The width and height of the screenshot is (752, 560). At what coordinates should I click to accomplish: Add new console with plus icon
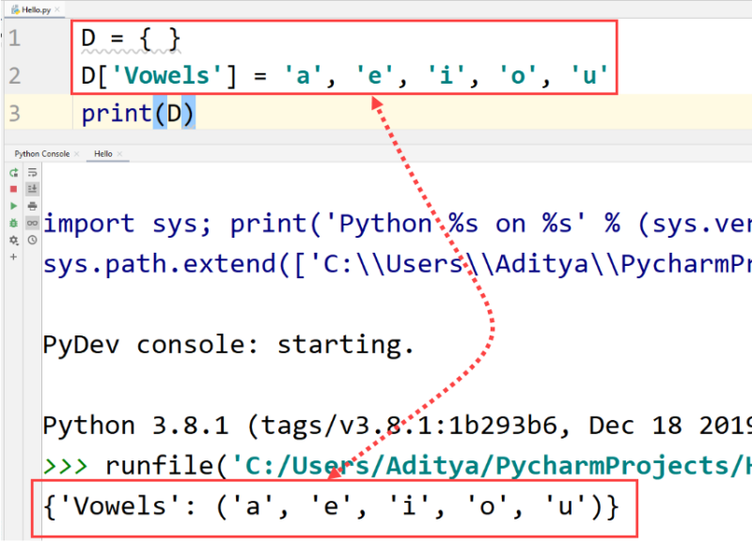click(13, 257)
